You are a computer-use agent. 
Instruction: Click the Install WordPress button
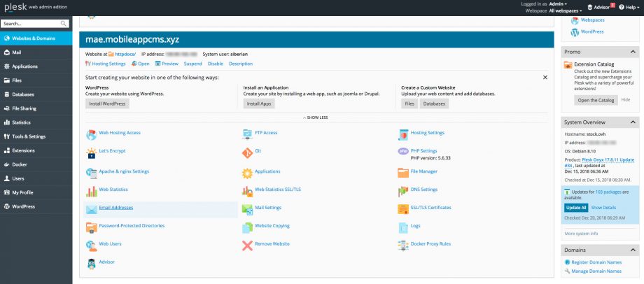[107, 104]
